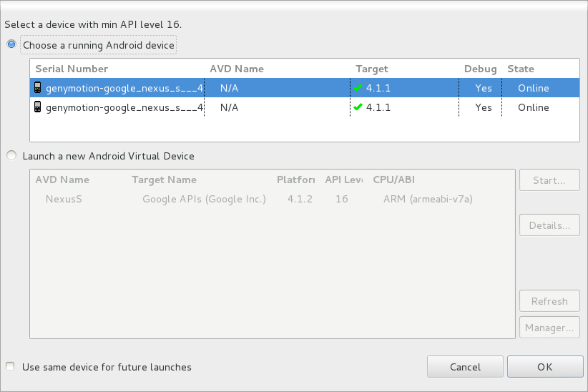Select 'Launch a new Android Virtual Device' option

(x=11, y=156)
